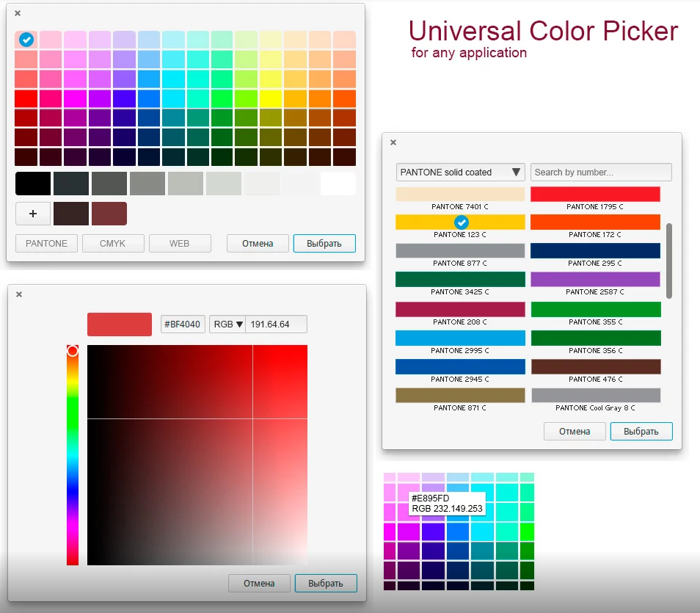700x613 pixels.
Task: Expand the PANTONE solid coated dropdown
Action: [x=460, y=172]
